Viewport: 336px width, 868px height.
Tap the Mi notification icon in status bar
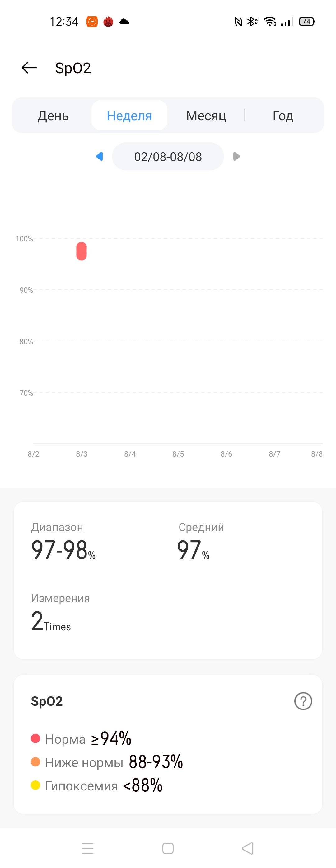92,21
